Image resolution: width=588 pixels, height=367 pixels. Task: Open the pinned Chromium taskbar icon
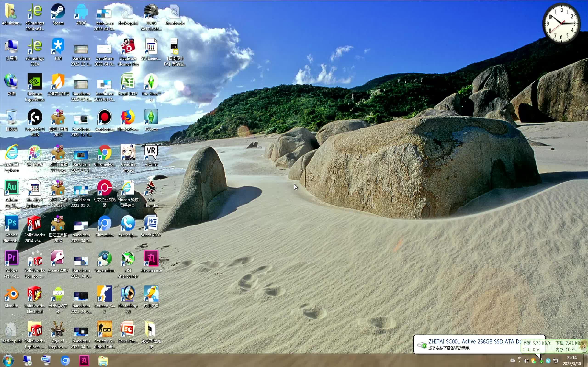[65, 361]
